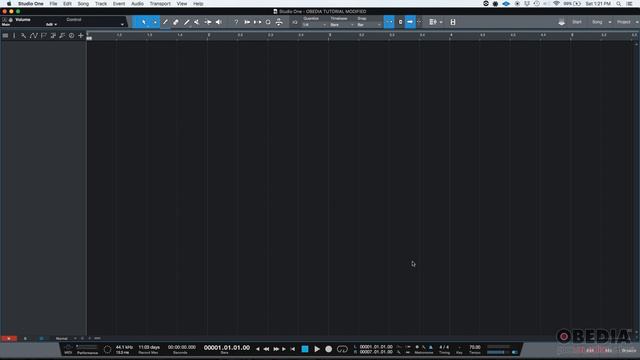
Task: Toggle the red record arm button bottom left
Action: [9, 338]
